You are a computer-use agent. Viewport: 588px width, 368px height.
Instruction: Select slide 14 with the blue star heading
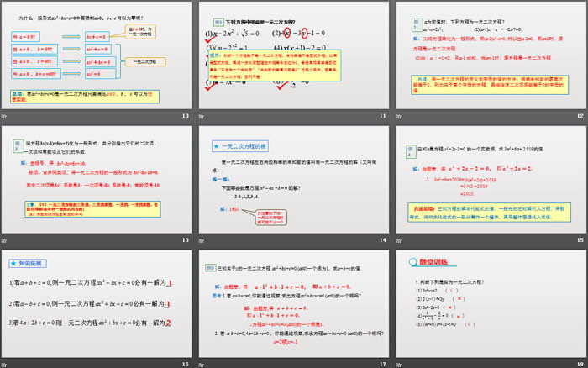[x=296, y=177]
